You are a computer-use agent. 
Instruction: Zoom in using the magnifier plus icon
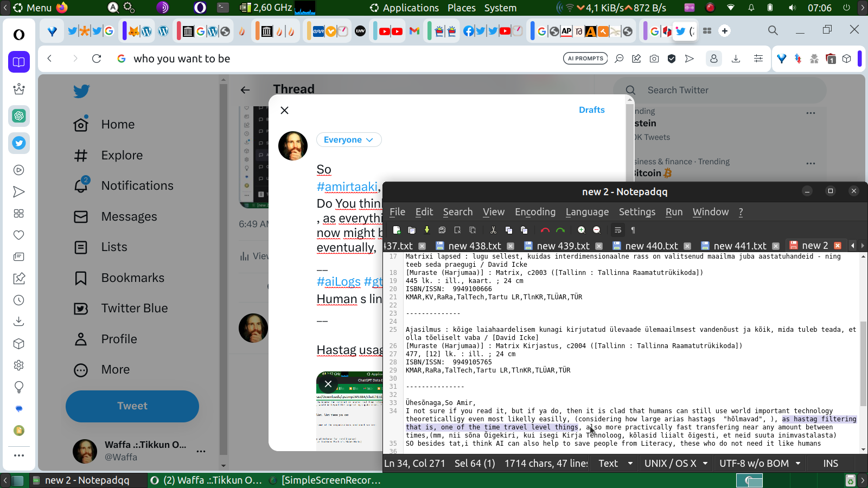(x=581, y=230)
